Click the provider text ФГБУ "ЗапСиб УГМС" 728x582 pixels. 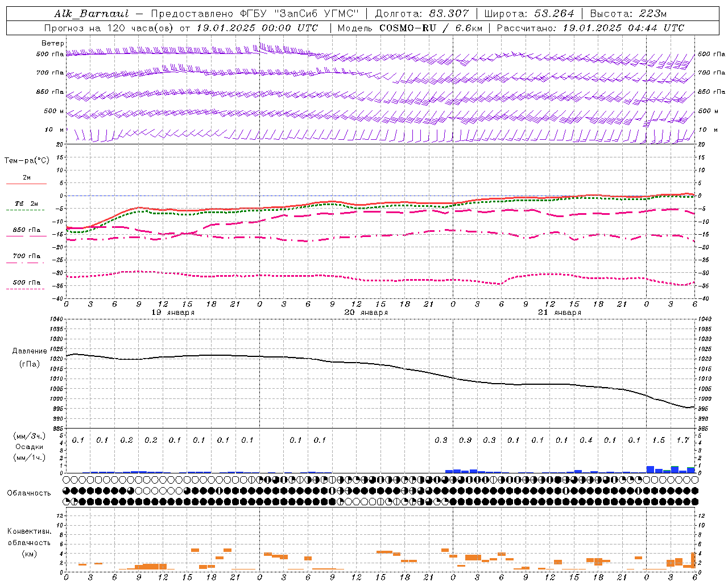299,14
